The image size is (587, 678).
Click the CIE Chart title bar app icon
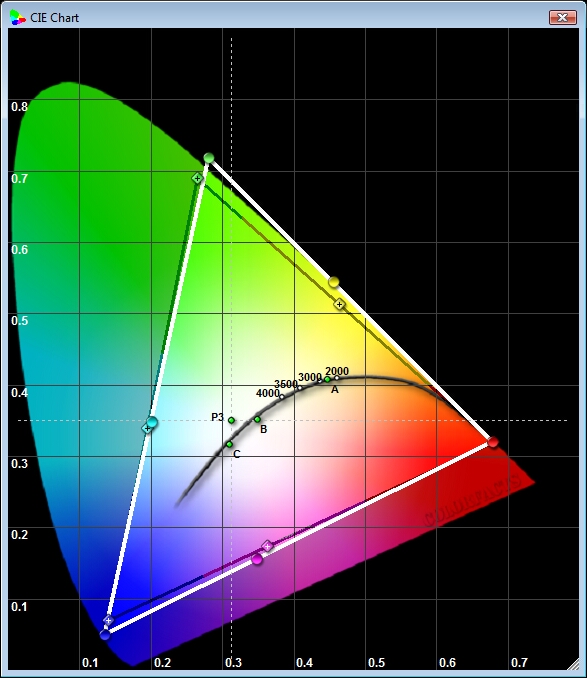[x=17, y=18]
